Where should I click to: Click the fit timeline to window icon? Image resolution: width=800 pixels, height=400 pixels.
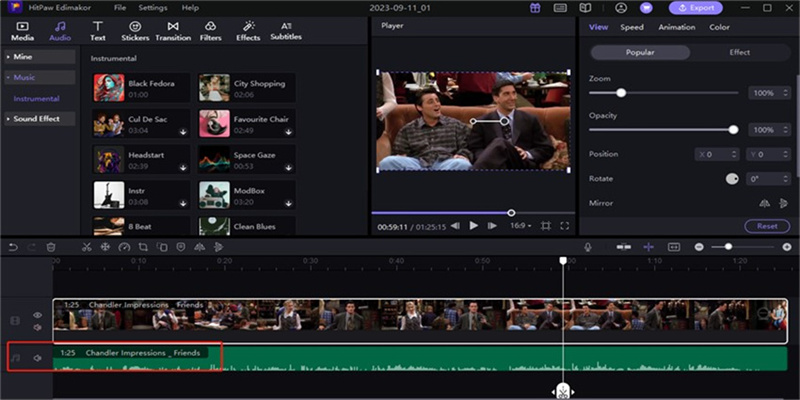674,247
